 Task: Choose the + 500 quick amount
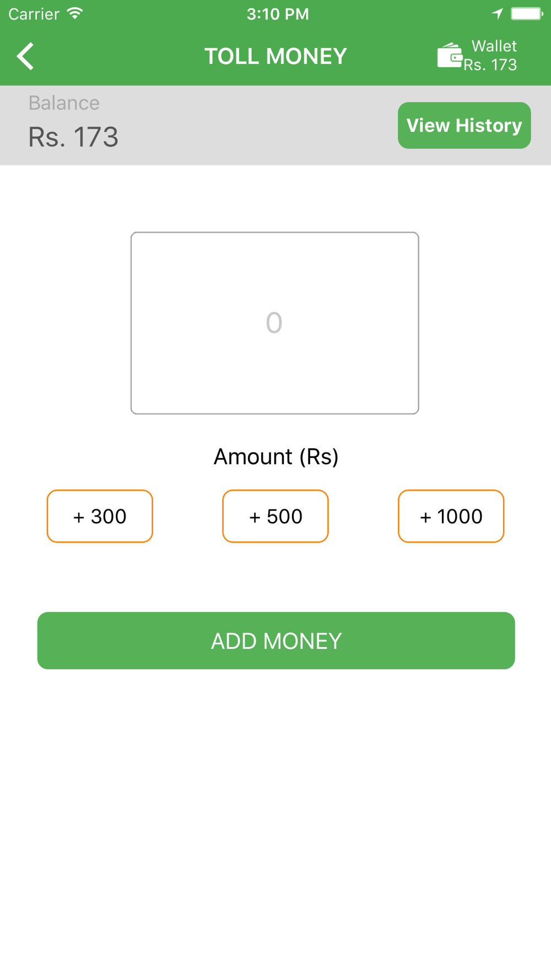275,516
